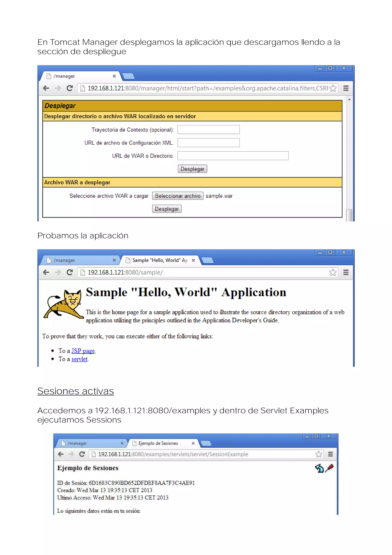392x555 pixels.
Task: Click address bar of the manager deploy browser
Action: 208,88
